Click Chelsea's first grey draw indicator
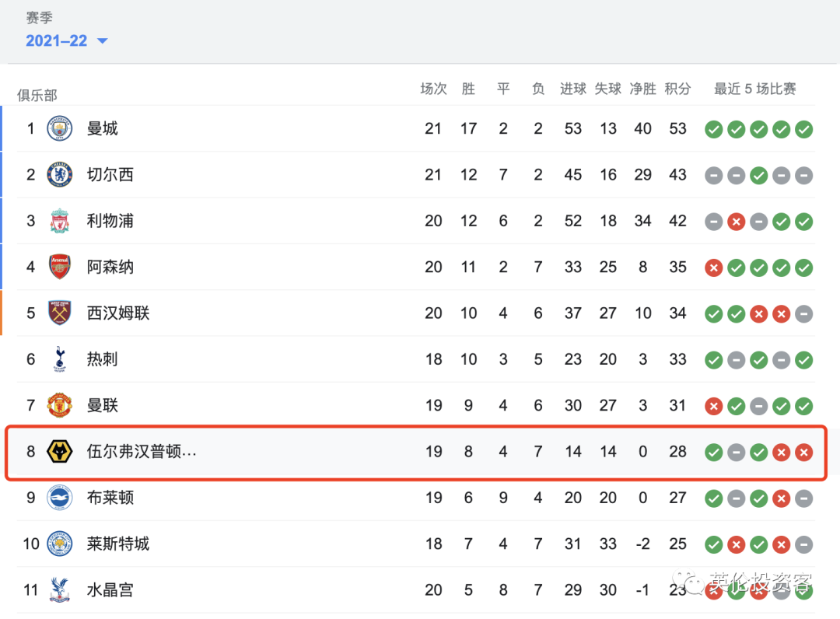Image resolution: width=840 pixels, height=619 pixels. 713,175
